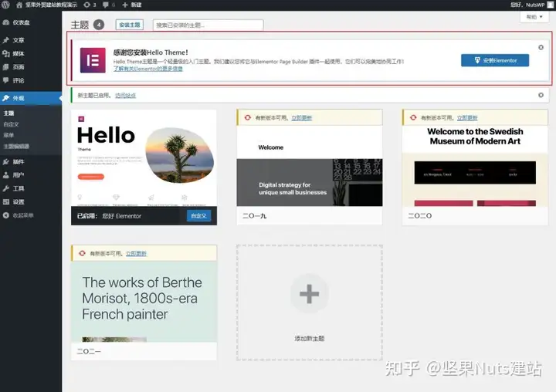Click the 二〇二一 theme name
The height and width of the screenshot is (392, 556).
(x=89, y=352)
